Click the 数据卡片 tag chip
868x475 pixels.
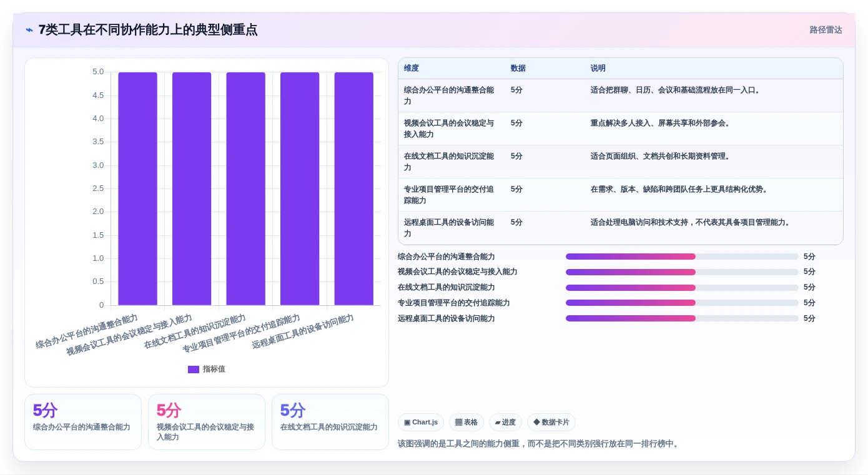tap(551, 423)
